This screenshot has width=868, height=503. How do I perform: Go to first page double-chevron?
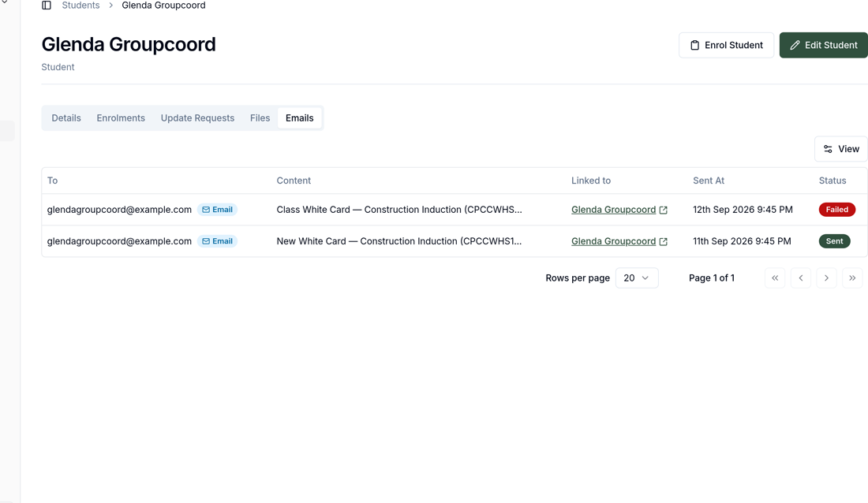pyautogui.click(x=775, y=278)
